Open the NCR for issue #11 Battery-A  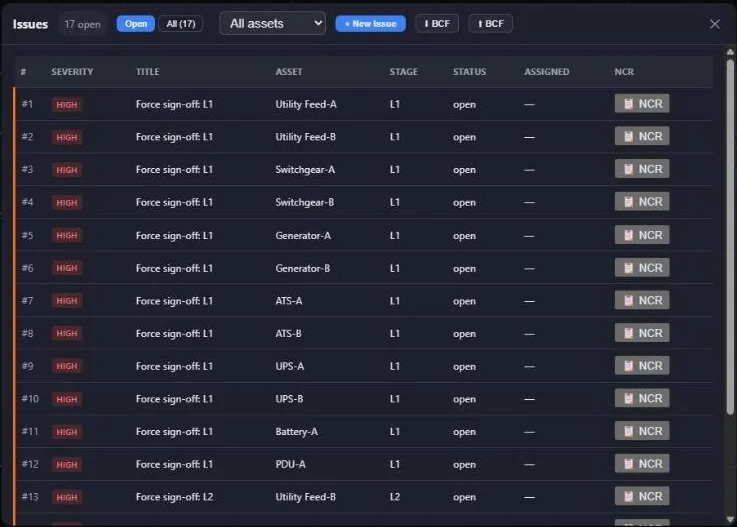click(642, 431)
